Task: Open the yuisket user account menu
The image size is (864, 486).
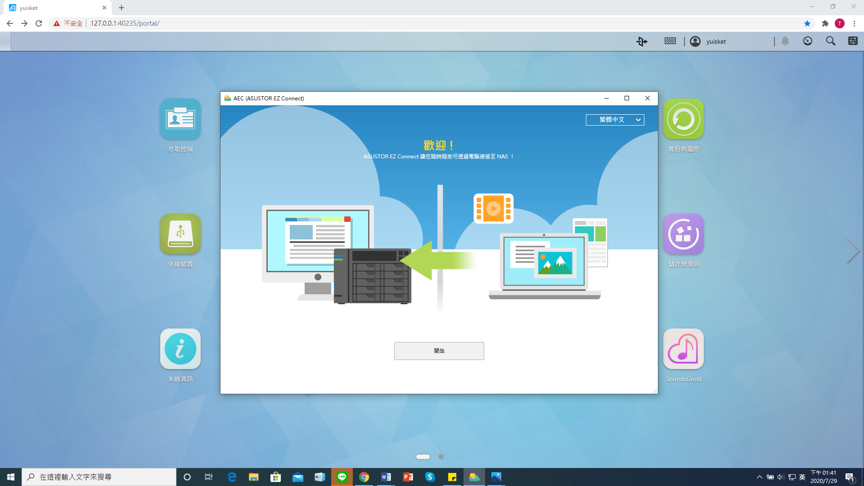Action: [708, 41]
